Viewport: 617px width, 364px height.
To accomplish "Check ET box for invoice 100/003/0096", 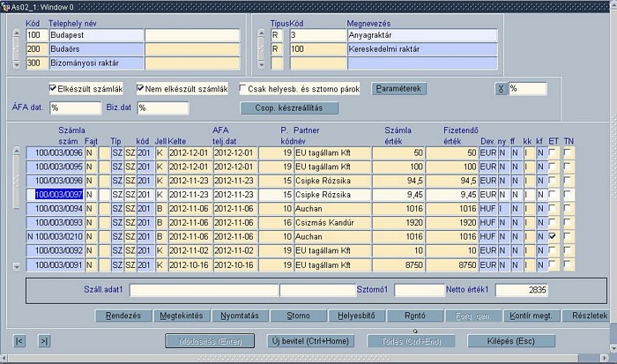I will [553, 152].
